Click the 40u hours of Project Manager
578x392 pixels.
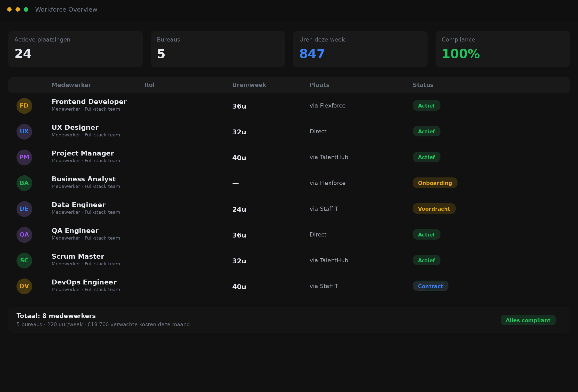pyautogui.click(x=239, y=158)
